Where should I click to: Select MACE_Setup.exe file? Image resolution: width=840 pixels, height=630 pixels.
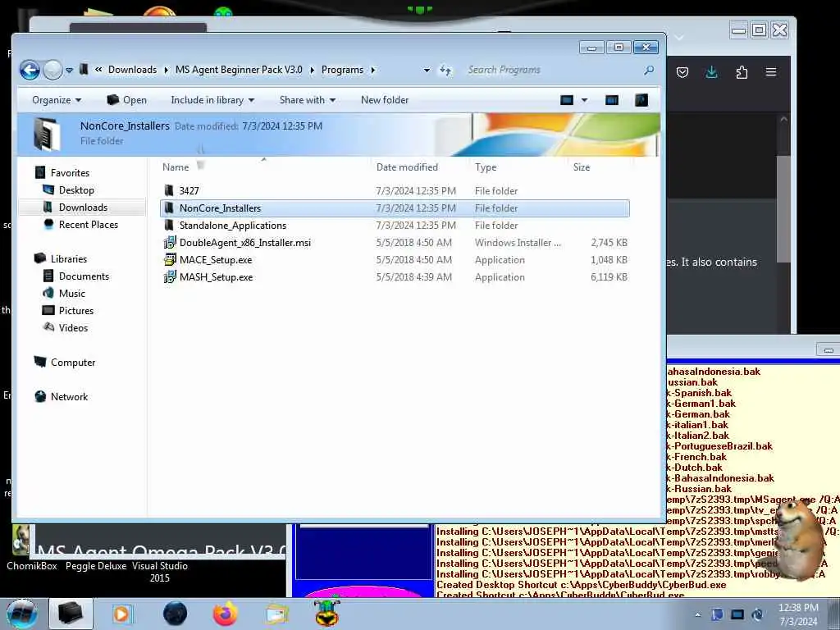pos(216,260)
